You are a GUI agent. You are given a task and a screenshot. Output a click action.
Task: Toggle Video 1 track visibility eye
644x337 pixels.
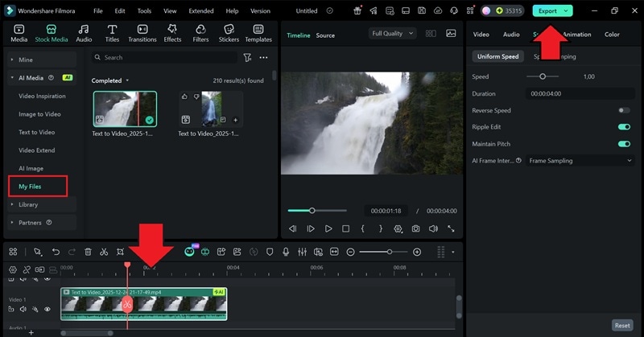pyautogui.click(x=47, y=309)
